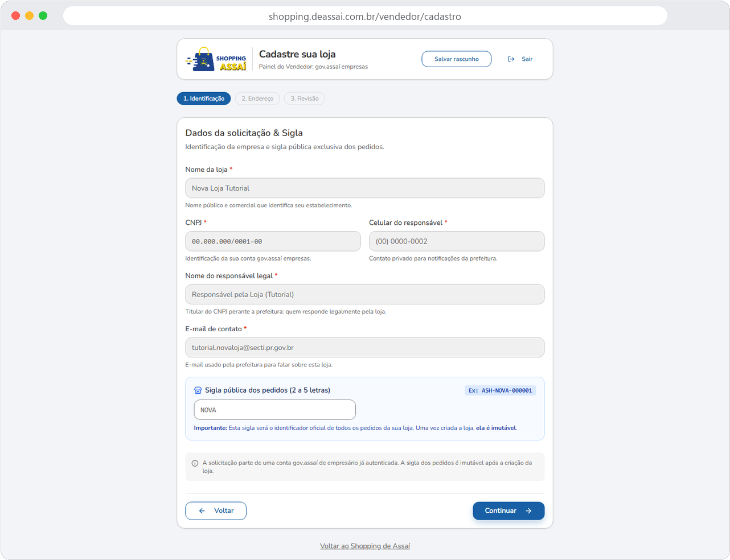This screenshot has height=560, width=730.
Task: Click the Continuar button
Action: tap(508, 511)
